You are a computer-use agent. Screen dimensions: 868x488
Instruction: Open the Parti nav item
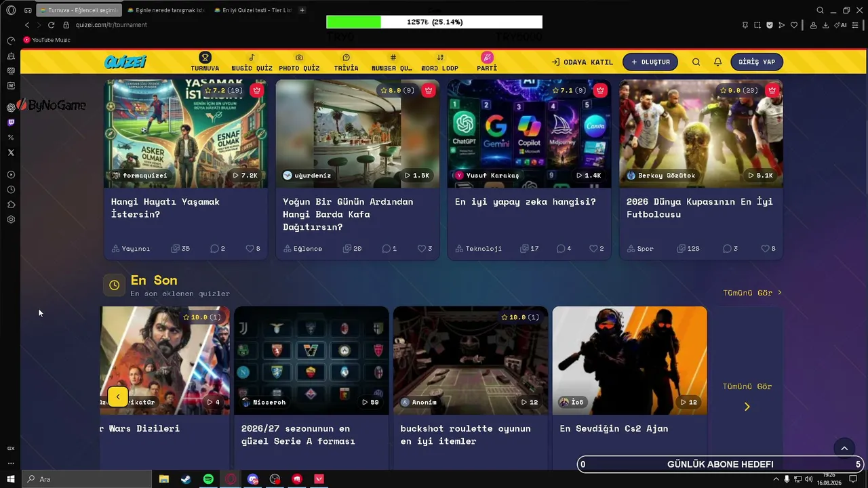click(x=487, y=62)
